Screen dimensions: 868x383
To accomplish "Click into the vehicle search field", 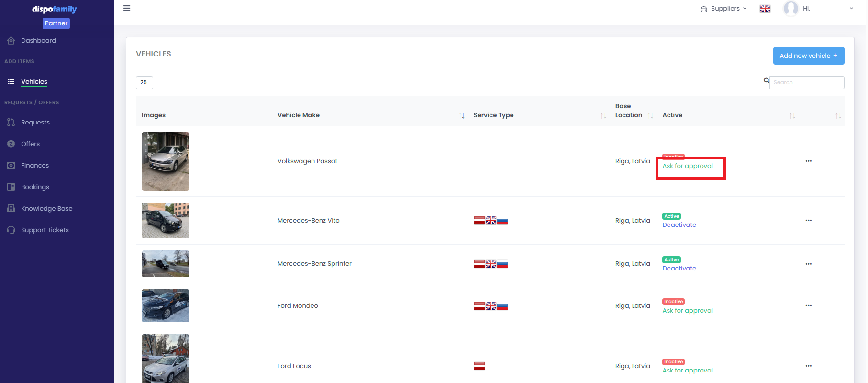I will 807,82.
